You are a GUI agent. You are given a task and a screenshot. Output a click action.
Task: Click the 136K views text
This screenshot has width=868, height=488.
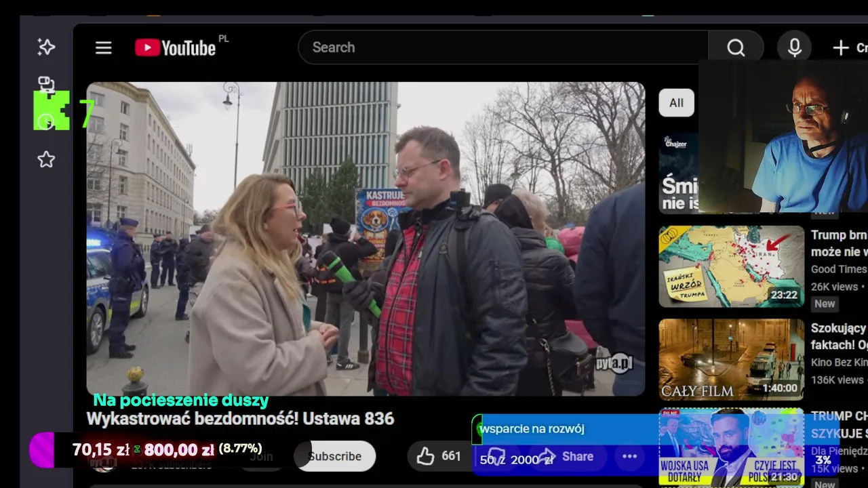[837, 380]
